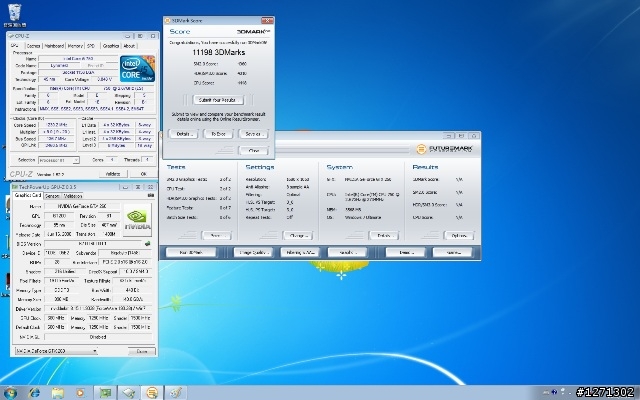Open the Memory tab in CPU-Z
Image resolution: width=640 pixels, height=400 pixels.
pos(75,46)
